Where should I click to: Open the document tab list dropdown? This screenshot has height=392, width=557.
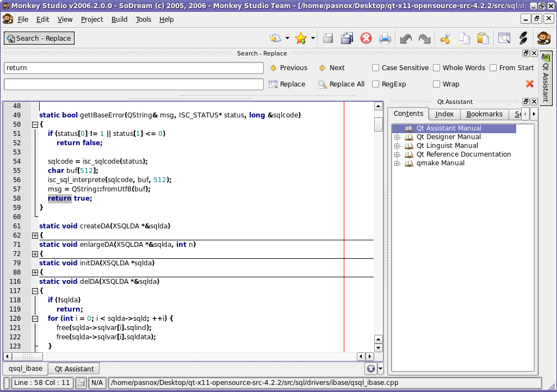380,369
